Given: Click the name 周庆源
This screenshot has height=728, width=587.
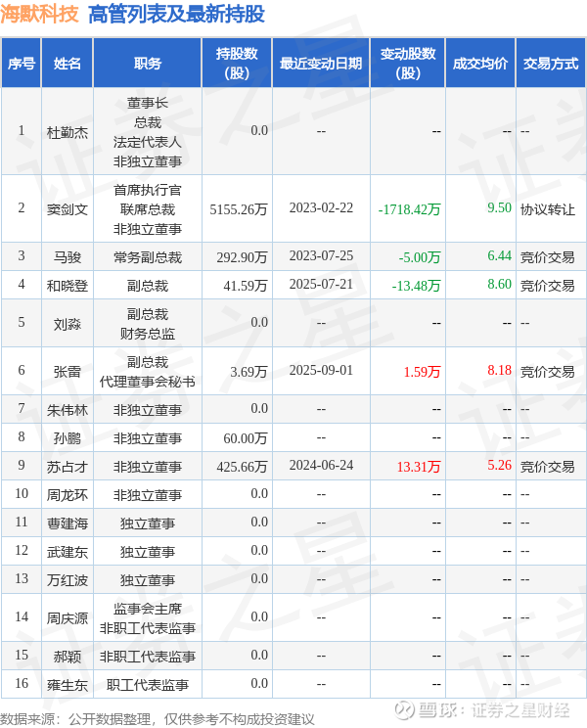Looking at the screenshot, I should coord(68,618).
